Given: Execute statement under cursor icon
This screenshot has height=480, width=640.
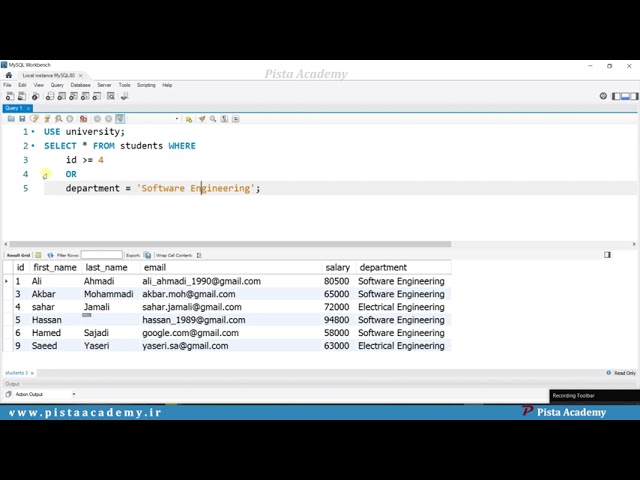Looking at the screenshot, I should [x=47, y=119].
